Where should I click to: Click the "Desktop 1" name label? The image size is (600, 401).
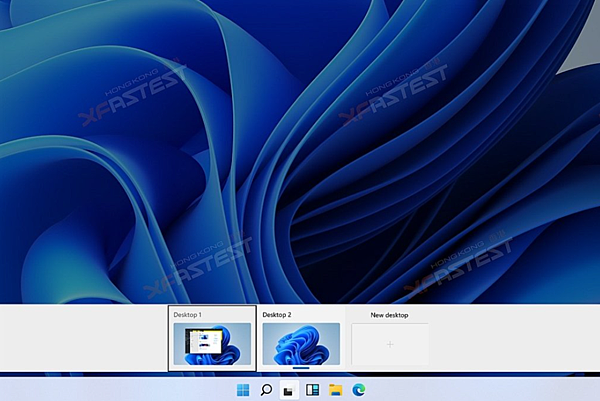tap(187, 315)
